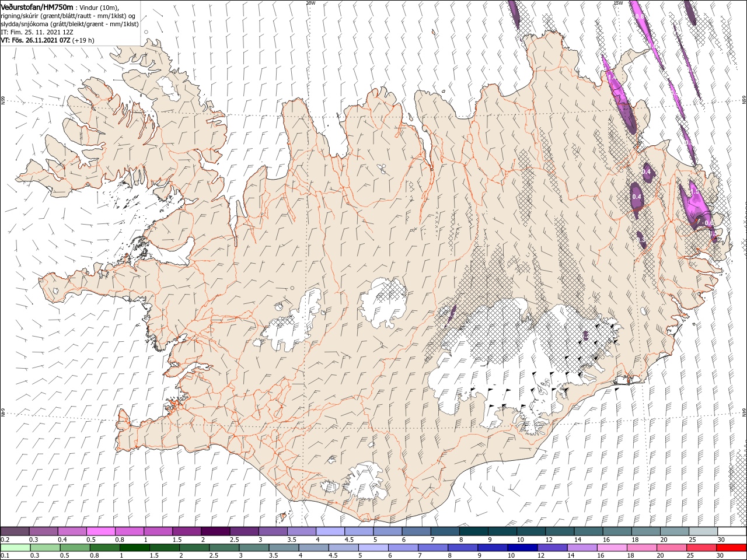
Task: Select the crimson swatch labeled 25 in lower legend
Action: pos(701,548)
